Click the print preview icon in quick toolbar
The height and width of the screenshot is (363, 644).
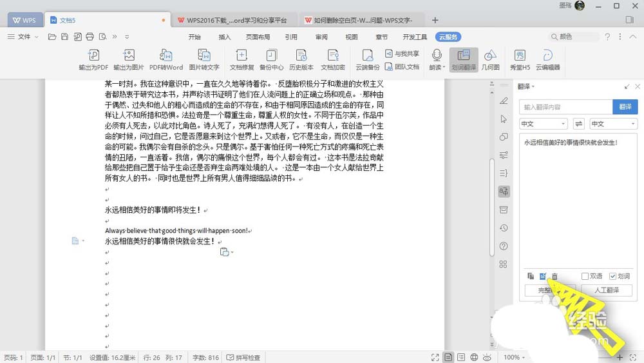click(102, 37)
